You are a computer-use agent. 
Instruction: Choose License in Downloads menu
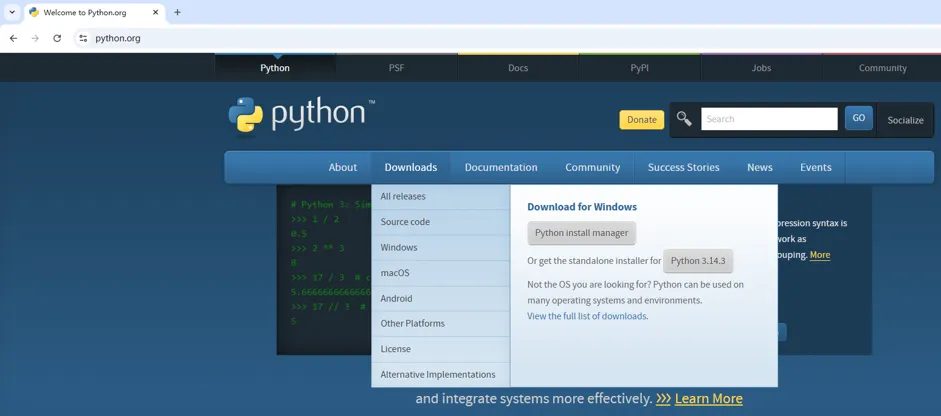(x=440, y=349)
